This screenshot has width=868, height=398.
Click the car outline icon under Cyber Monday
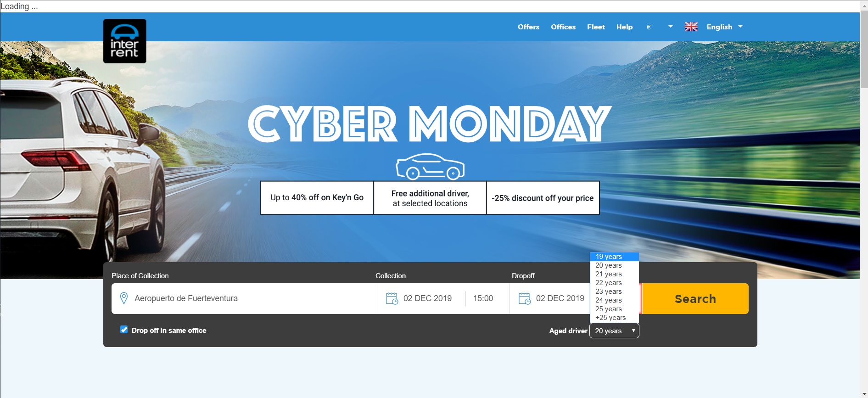(x=430, y=167)
